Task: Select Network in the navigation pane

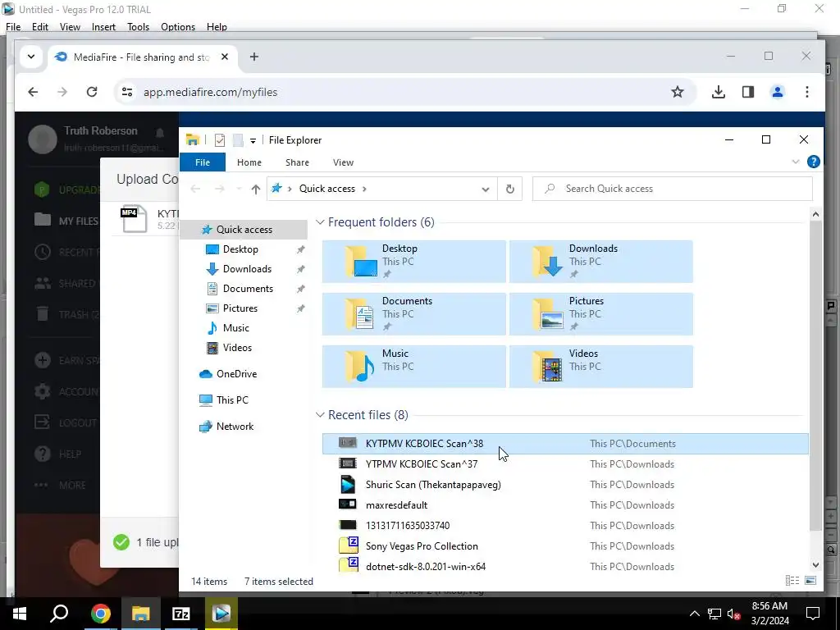Action: [235, 427]
